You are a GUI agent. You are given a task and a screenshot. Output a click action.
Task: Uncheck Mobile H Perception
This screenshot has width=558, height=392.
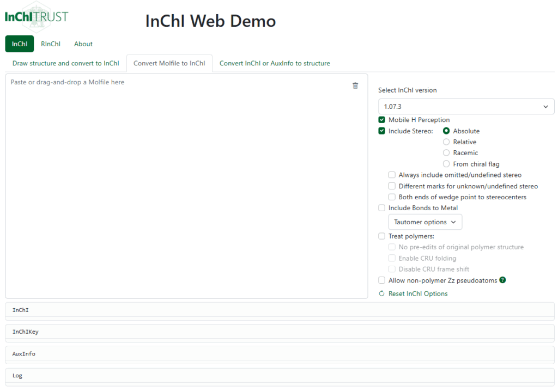(382, 120)
